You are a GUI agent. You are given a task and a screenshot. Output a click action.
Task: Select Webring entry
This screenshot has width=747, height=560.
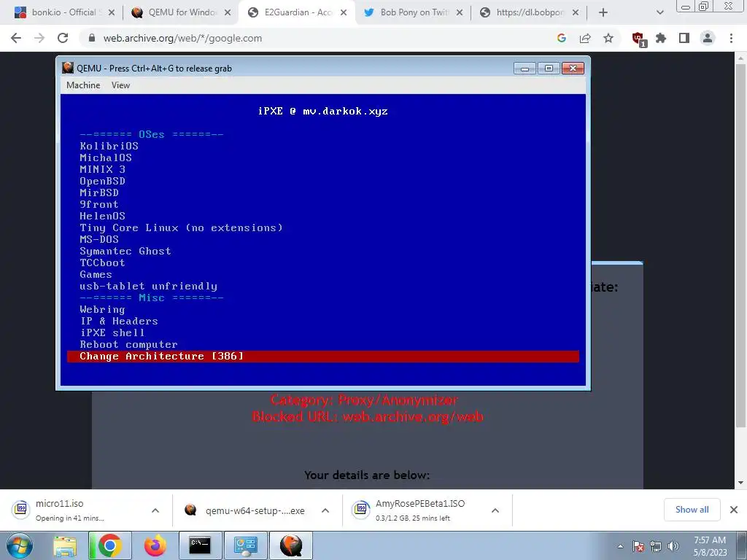coord(102,309)
